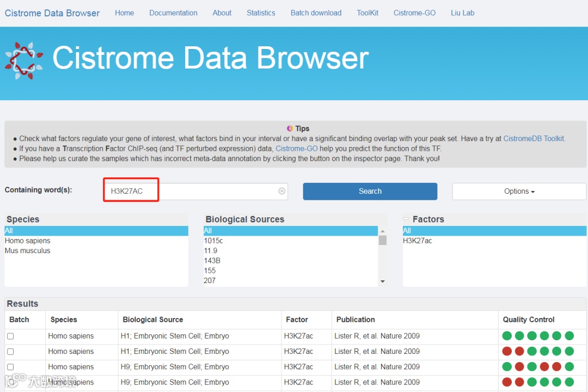Screen dimensions: 588x392
Task: Open the Liu Lab nav link
Action: click(x=462, y=13)
